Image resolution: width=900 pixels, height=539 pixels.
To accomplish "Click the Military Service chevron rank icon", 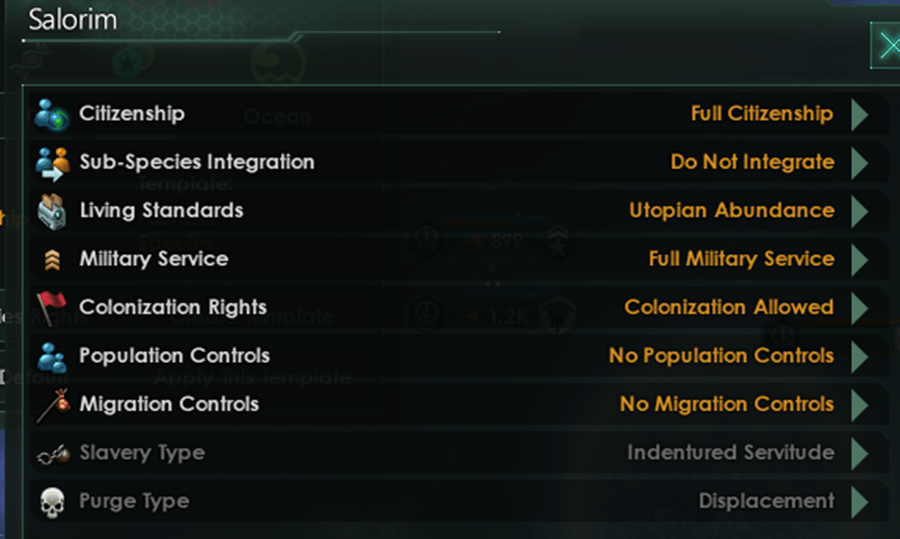I will tap(49, 260).
